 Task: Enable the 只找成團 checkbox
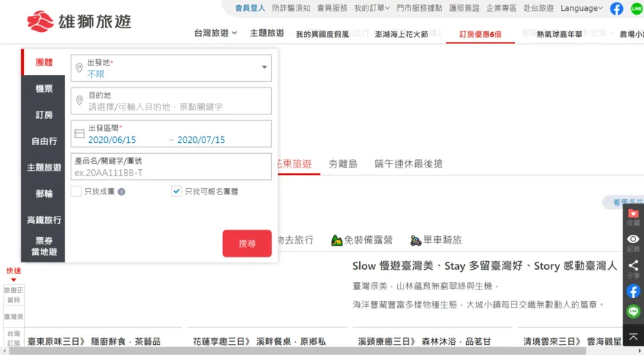(76, 192)
